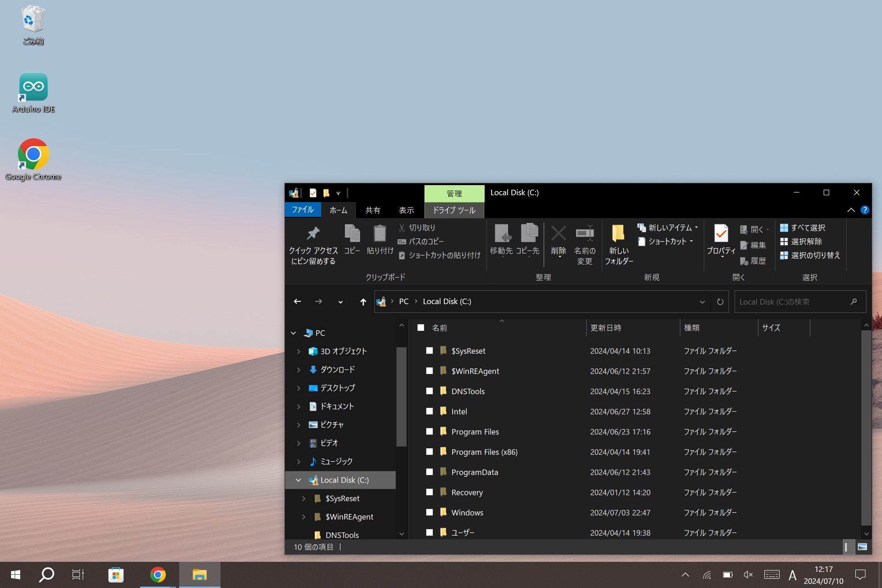Click the refresh icon in address bar
Image resolution: width=882 pixels, height=588 pixels.
[x=720, y=302]
